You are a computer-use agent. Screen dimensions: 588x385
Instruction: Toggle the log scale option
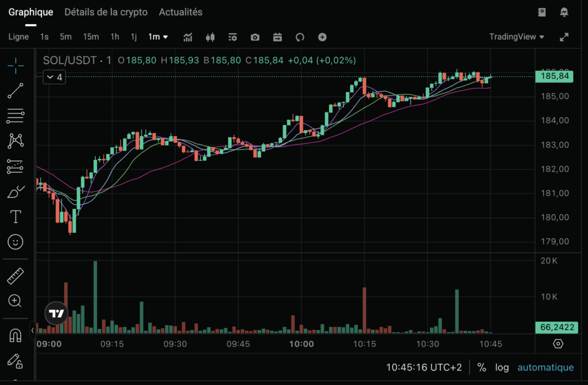coord(501,367)
